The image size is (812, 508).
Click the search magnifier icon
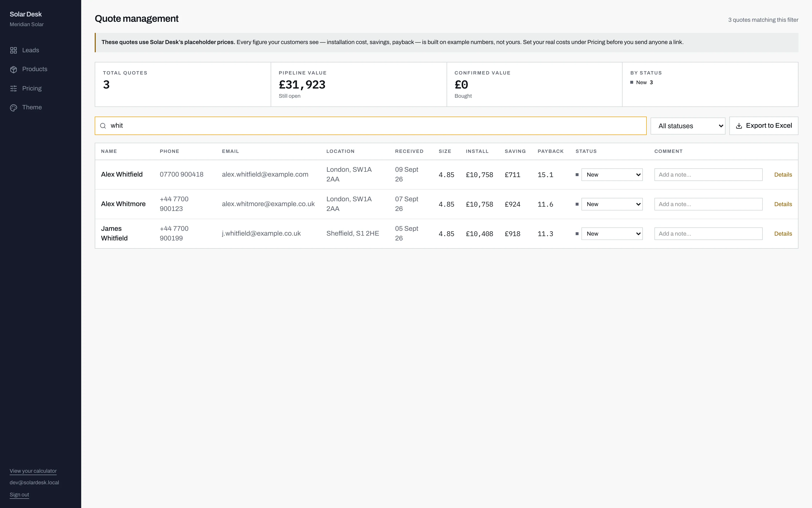[x=103, y=126]
